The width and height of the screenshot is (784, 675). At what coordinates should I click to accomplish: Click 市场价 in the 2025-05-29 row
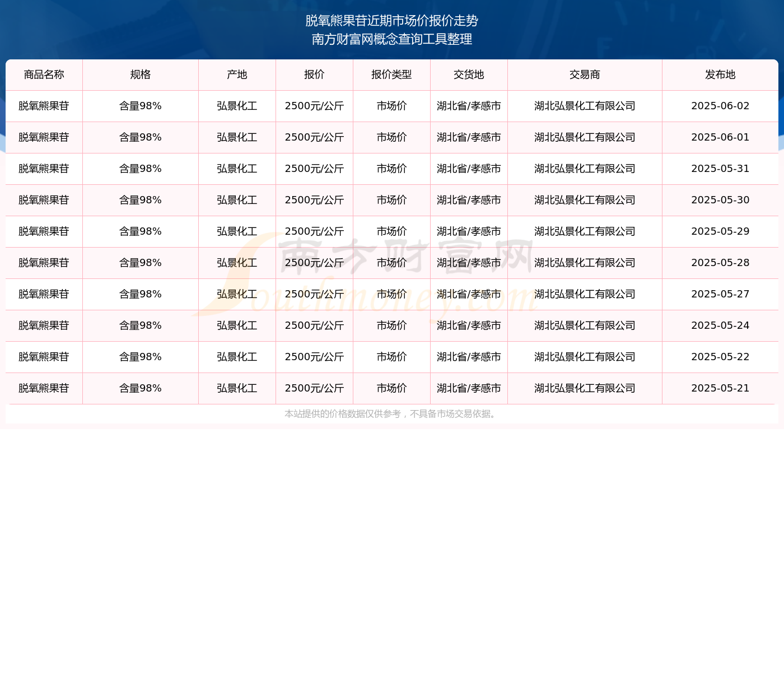point(392,231)
